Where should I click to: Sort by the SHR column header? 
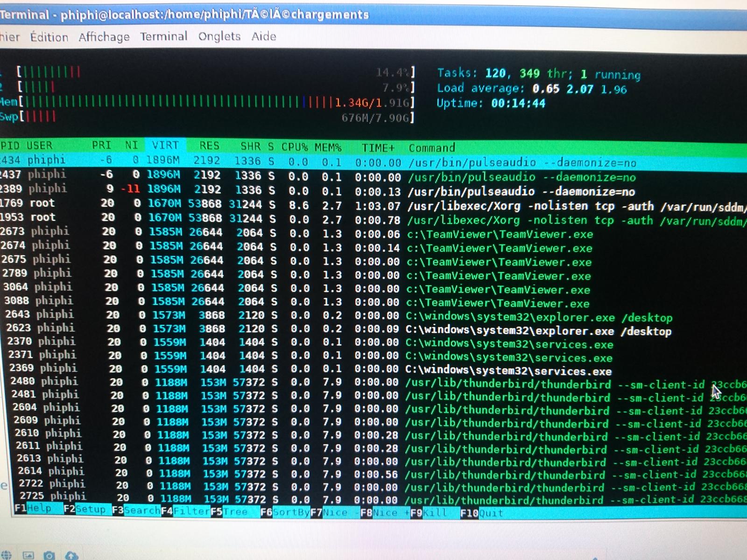250,147
